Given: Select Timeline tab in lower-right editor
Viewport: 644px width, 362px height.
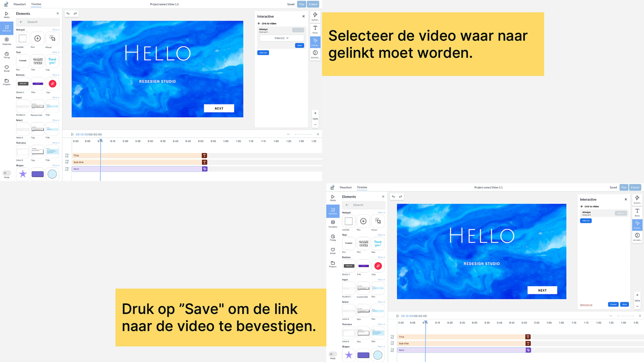Looking at the screenshot, I should pos(362,187).
